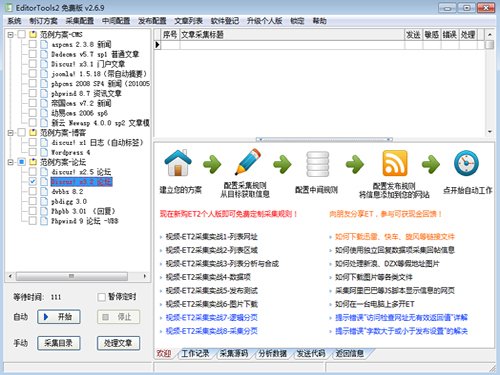
Task: Click the splitter grip between list and welcome
Action: click(x=324, y=139)
